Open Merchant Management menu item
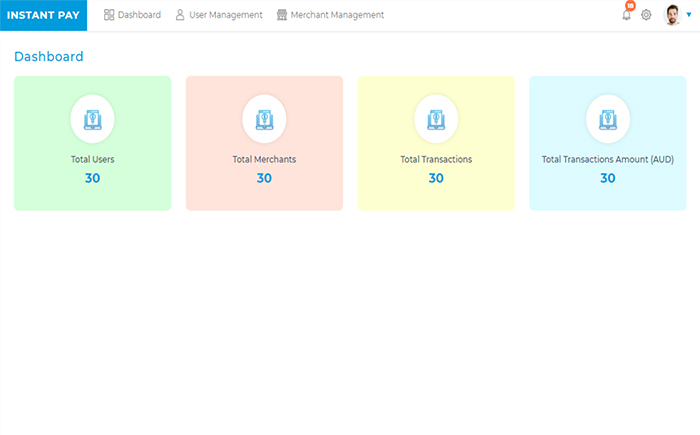 pyautogui.click(x=330, y=15)
